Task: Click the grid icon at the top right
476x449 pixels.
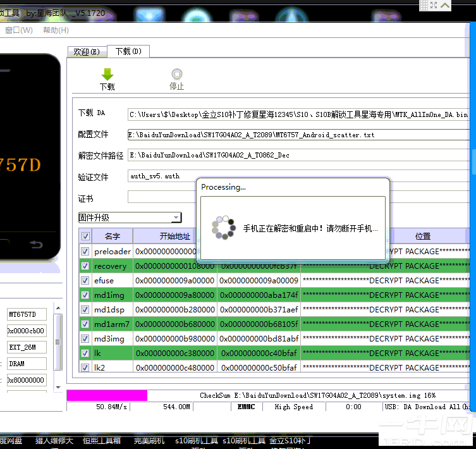Action: (424, 5)
